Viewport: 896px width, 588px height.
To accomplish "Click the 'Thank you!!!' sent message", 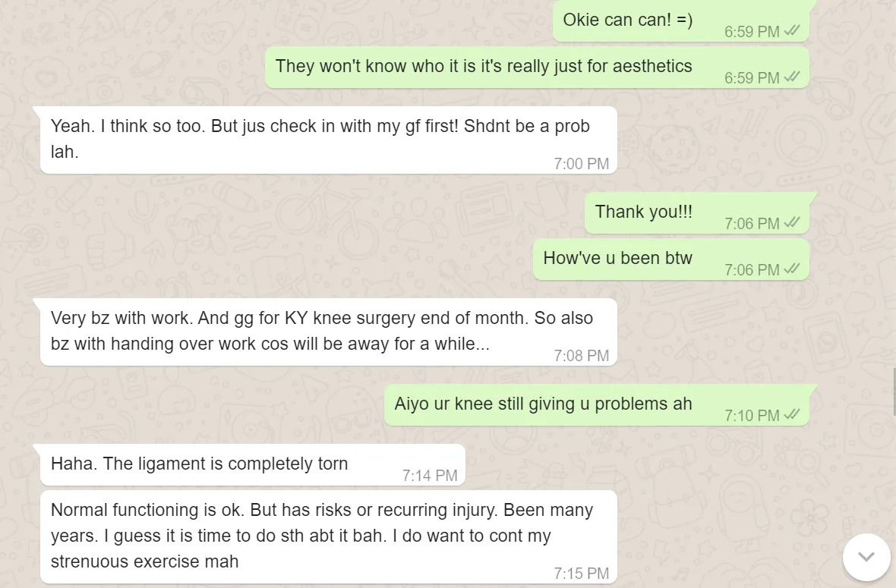I will tap(696, 213).
